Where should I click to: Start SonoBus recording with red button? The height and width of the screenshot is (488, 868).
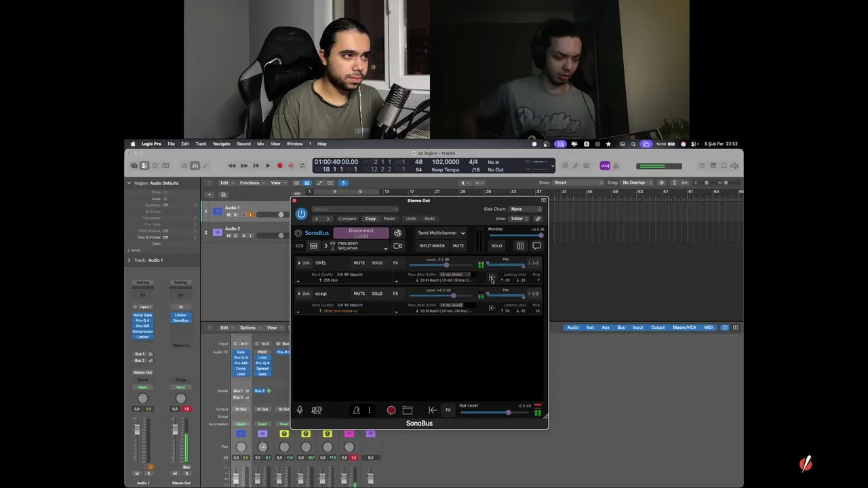[391, 410]
